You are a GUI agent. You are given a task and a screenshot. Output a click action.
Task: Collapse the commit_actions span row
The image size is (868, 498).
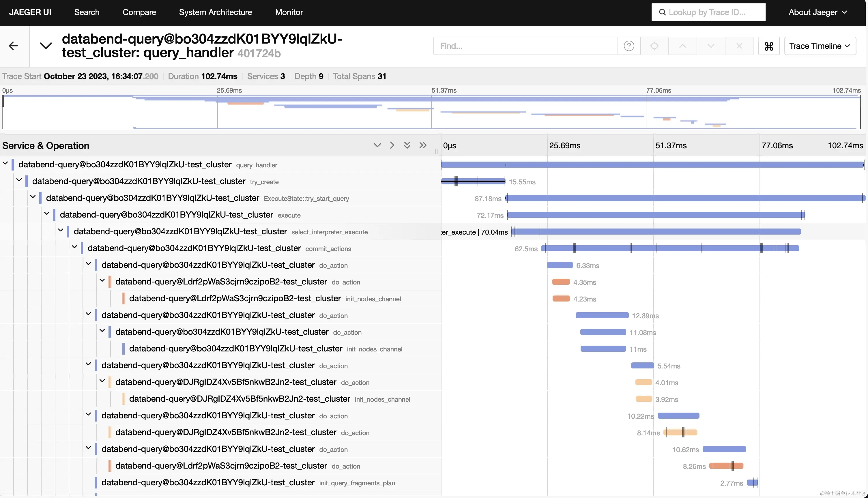tap(74, 247)
